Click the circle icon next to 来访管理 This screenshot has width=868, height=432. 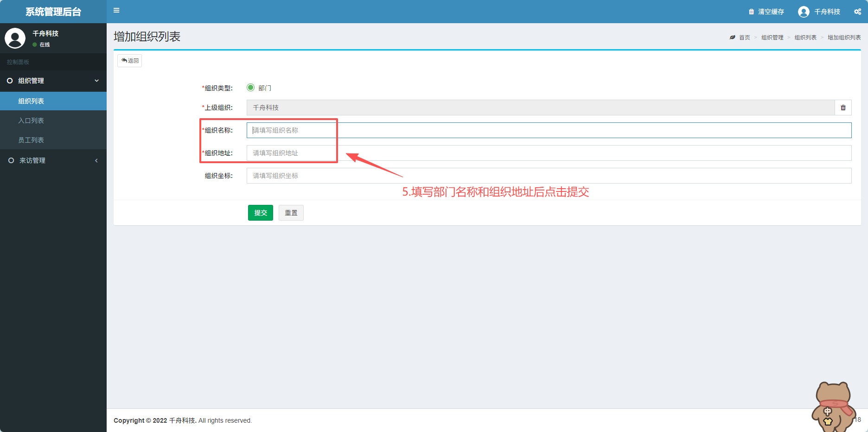pyautogui.click(x=11, y=160)
